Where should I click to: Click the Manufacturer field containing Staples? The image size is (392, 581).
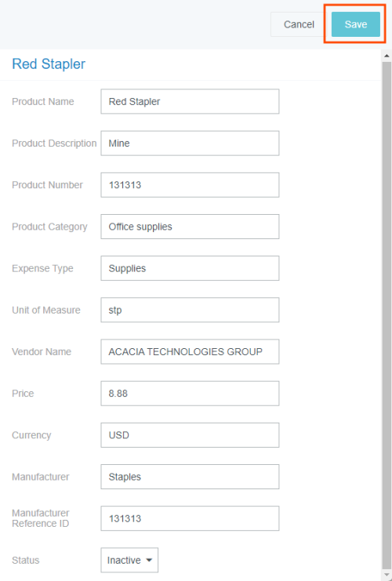(x=190, y=477)
